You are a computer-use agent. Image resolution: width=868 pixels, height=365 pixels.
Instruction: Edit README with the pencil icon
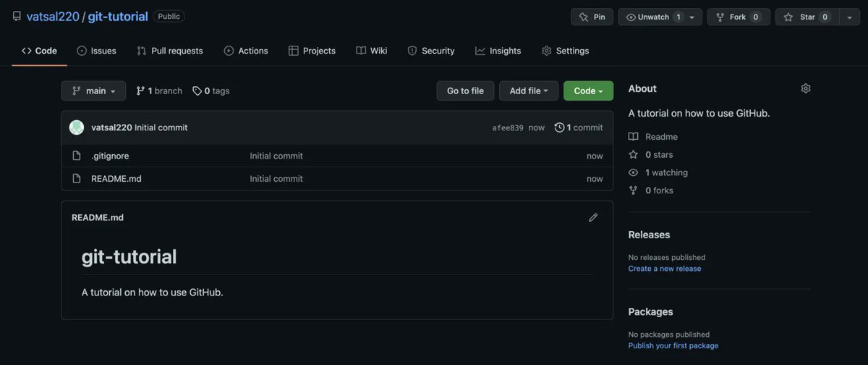point(593,217)
